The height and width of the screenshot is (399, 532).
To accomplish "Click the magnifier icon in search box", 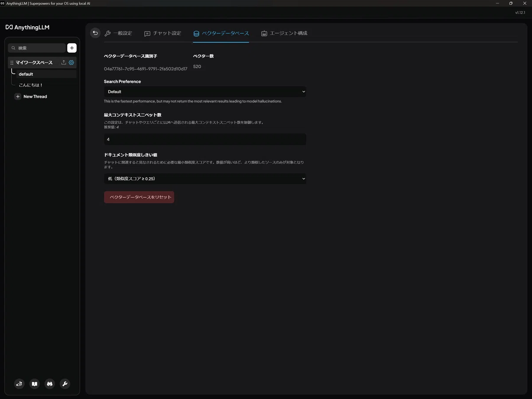I will (x=13, y=48).
